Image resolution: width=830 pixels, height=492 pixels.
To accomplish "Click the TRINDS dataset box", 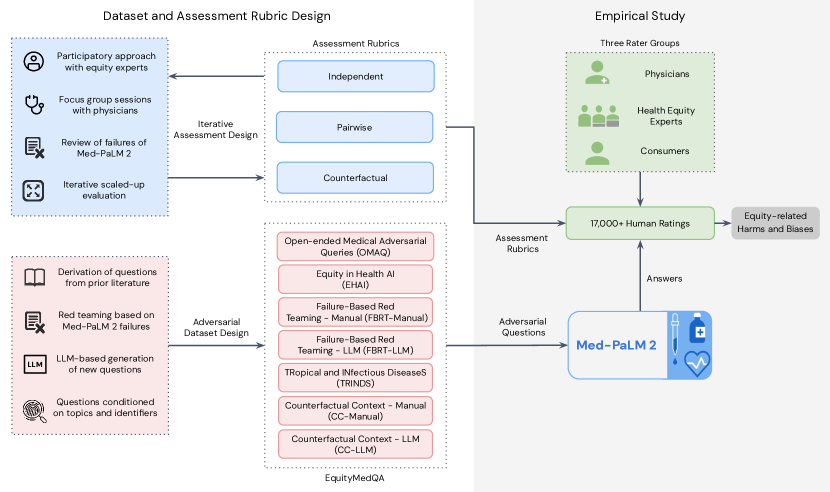I will tap(355, 378).
